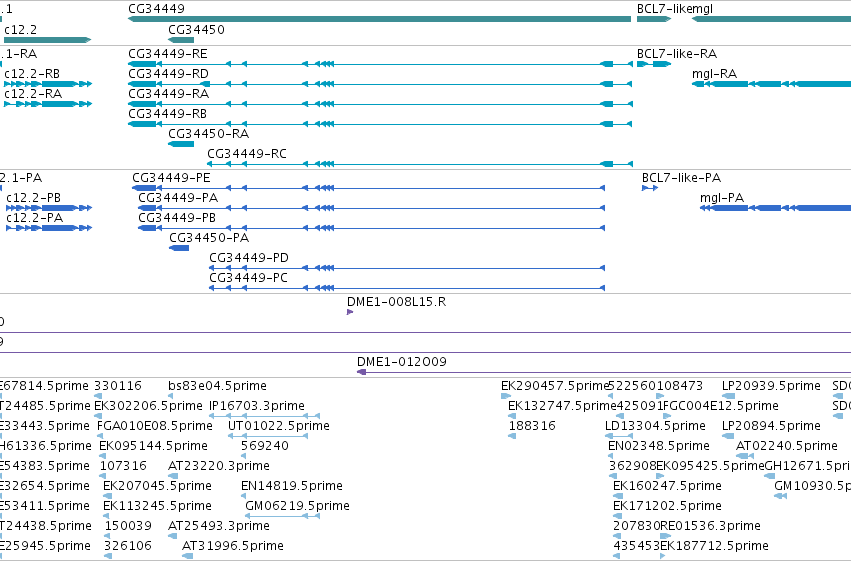Click transcript c12.2-RB

pyautogui.click(x=48, y=84)
